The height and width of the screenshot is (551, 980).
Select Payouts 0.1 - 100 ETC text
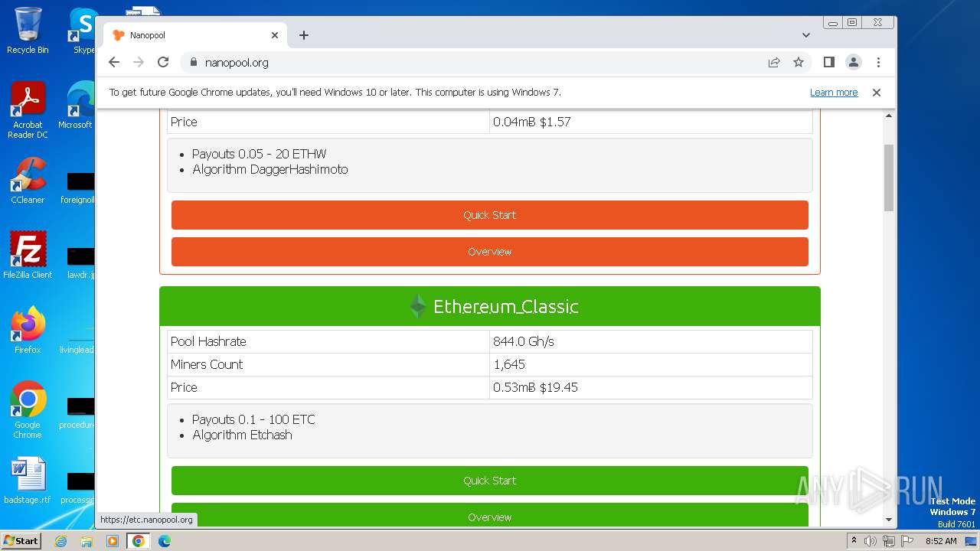click(x=253, y=419)
